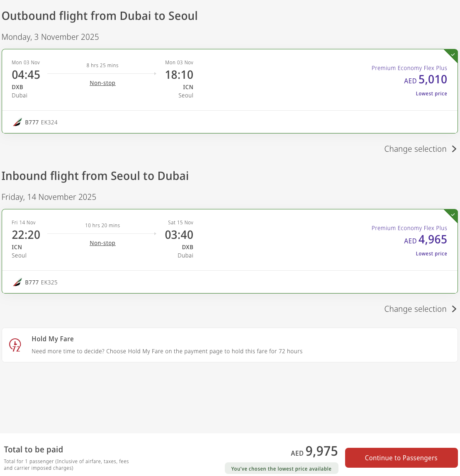Click the lowest price available notice badge
Viewport: 460px width, 476px height.
point(281,469)
